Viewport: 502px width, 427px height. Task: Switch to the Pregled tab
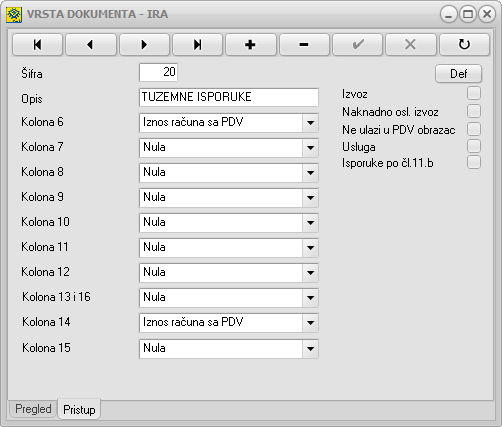coord(33,409)
